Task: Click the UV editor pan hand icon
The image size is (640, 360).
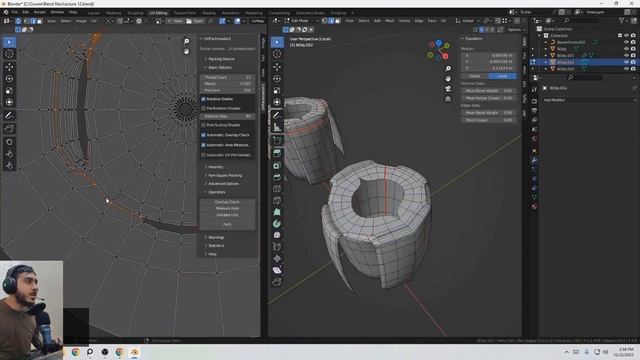Action: [x=187, y=51]
